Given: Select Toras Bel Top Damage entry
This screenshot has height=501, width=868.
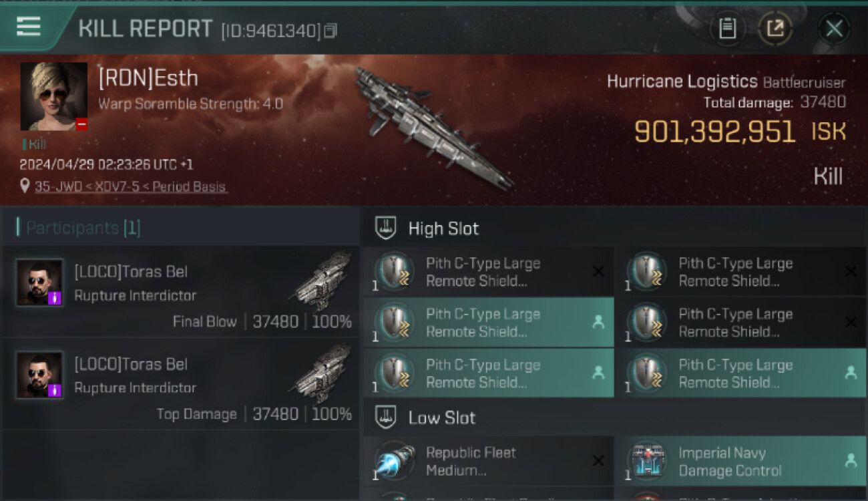Looking at the screenshot, I should [x=180, y=384].
